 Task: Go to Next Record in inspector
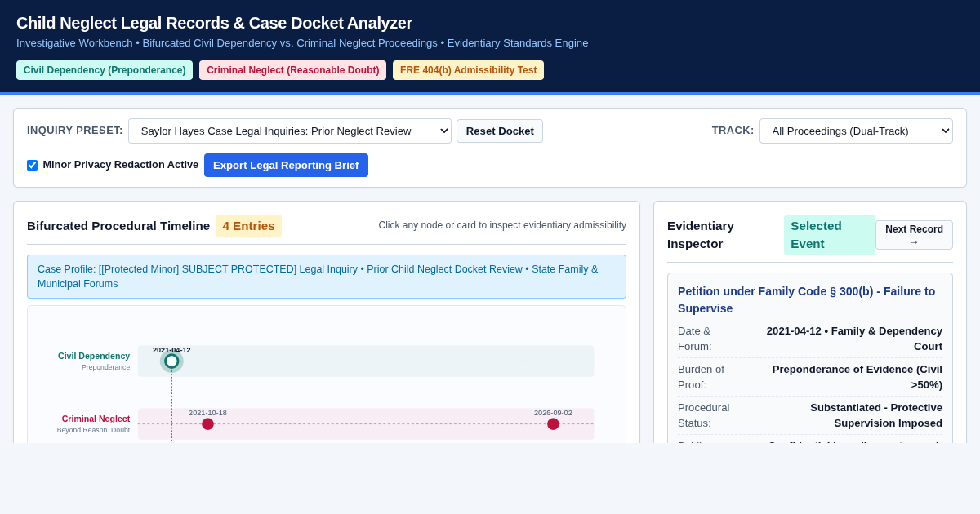point(914,235)
